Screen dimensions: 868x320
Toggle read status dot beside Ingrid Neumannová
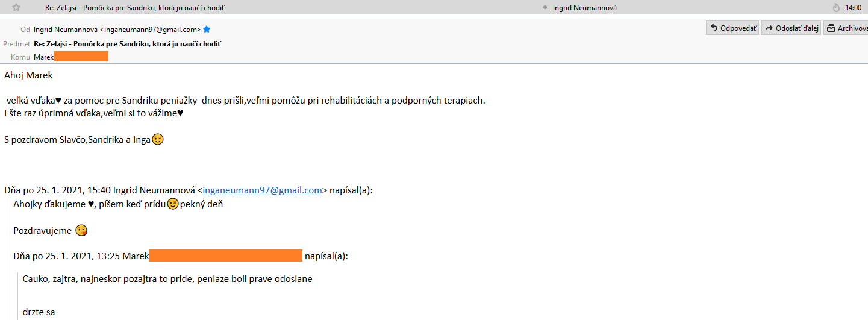pyautogui.click(x=545, y=8)
